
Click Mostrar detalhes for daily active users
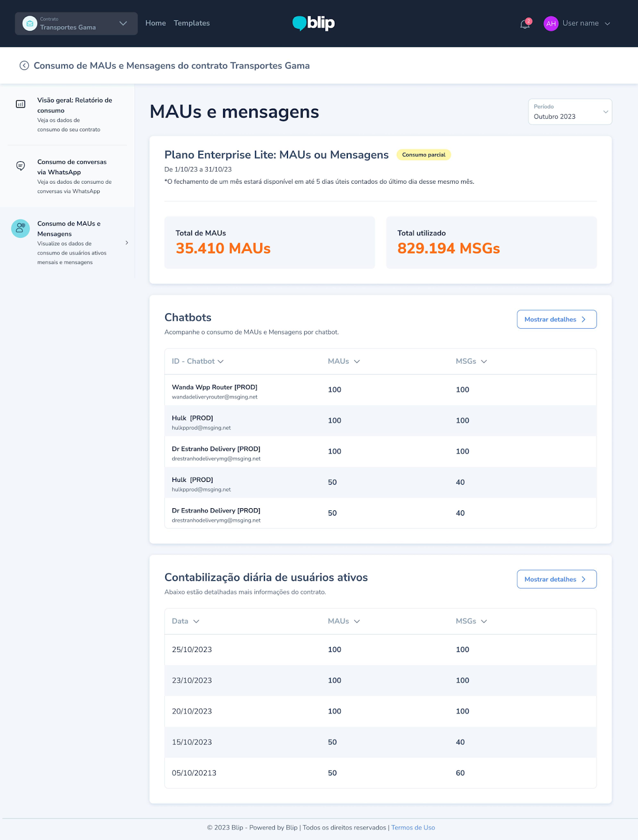(557, 579)
